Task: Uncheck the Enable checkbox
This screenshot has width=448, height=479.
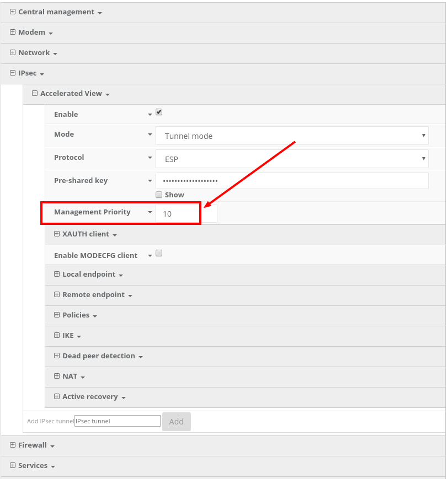Action: pyautogui.click(x=159, y=112)
